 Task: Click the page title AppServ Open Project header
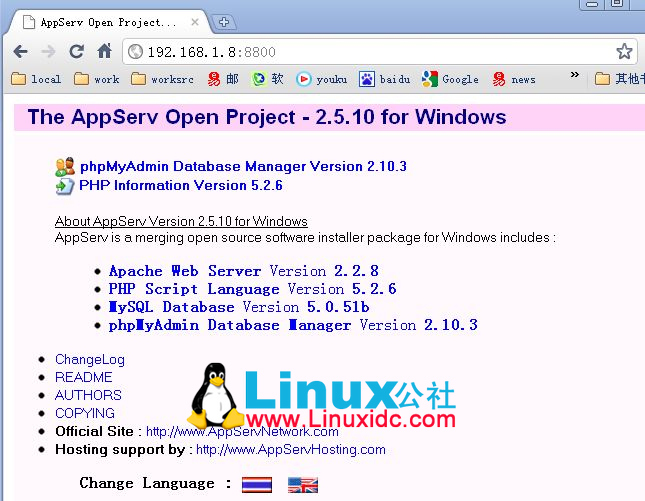point(267,117)
